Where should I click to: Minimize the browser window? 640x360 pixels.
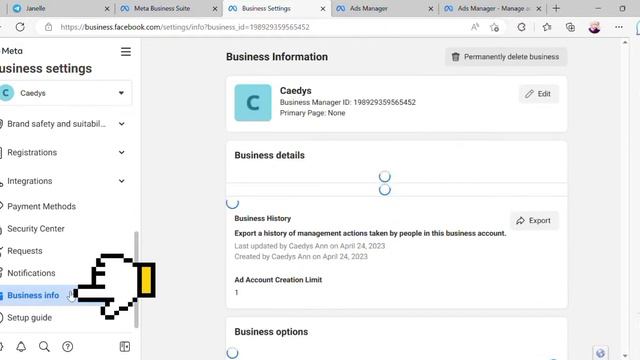pos(598,8)
